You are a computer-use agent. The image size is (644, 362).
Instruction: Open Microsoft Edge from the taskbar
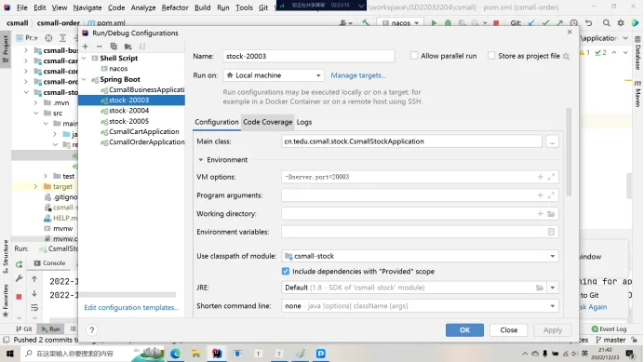click(175, 354)
